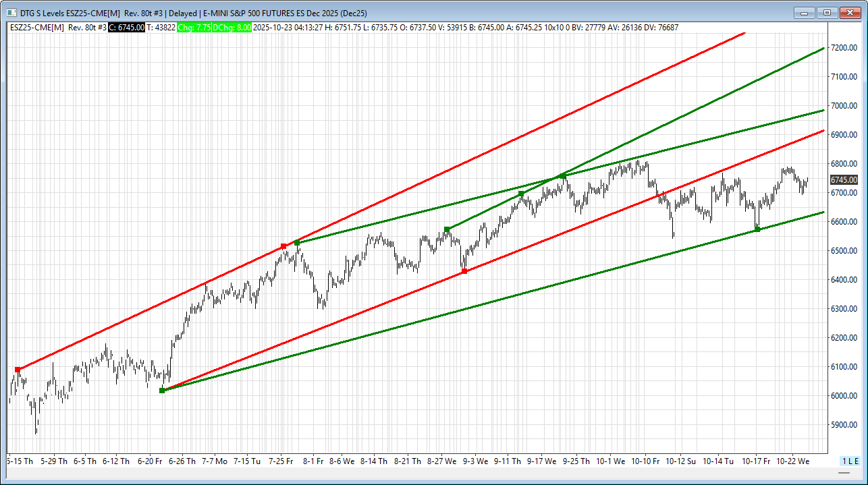Click the 7200.00 label on price scale
Screen dimensions: 868x485
pos(844,48)
